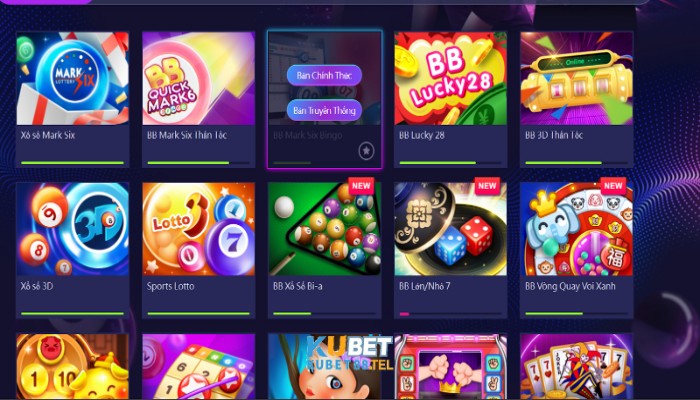
Task: Open the Sports Lotto game tile
Action: pyautogui.click(x=199, y=250)
